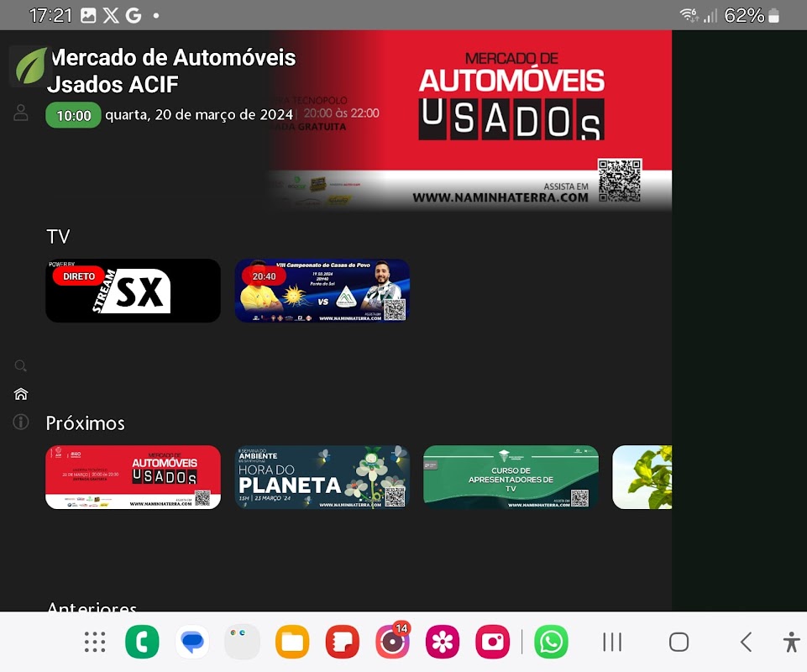Tap the back arrow navigation button
Viewport: 807px width, 672px height.
[746, 642]
